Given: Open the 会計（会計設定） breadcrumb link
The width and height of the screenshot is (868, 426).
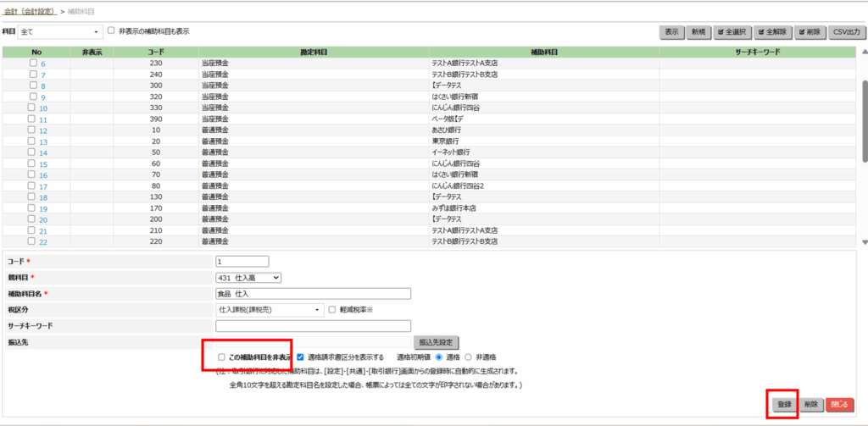Looking at the screenshot, I should 31,12.
